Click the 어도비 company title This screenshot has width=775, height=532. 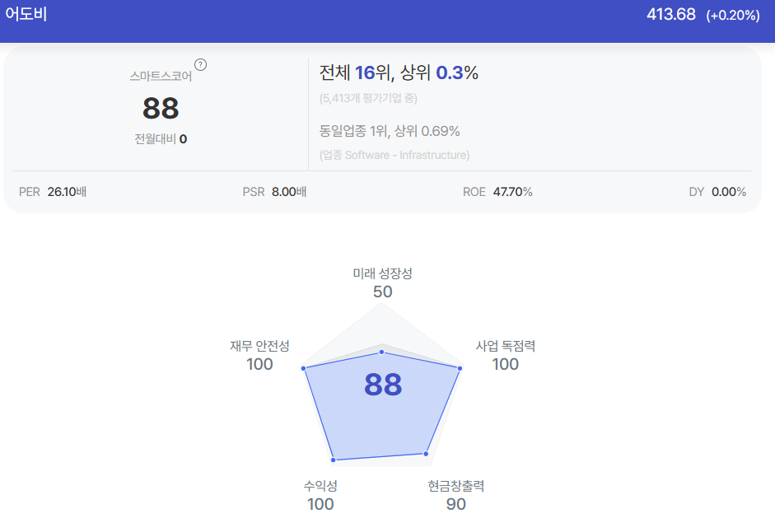(26, 14)
